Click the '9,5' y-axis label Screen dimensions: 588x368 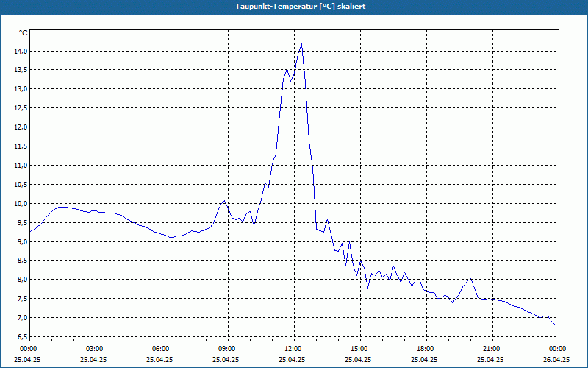(x=23, y=223)
